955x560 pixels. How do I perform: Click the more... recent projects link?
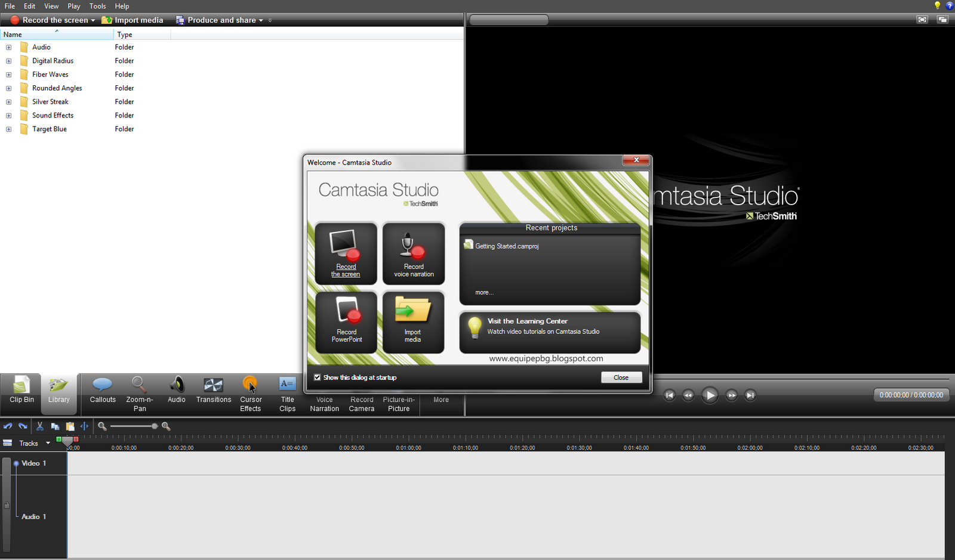pos(485,293)
